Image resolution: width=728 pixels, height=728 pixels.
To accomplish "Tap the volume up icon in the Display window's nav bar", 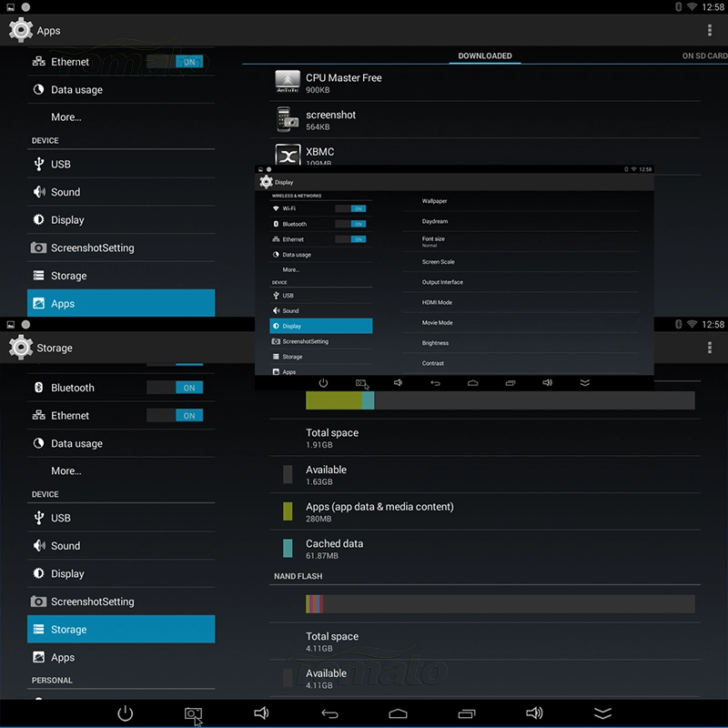I will click(548, 382).
